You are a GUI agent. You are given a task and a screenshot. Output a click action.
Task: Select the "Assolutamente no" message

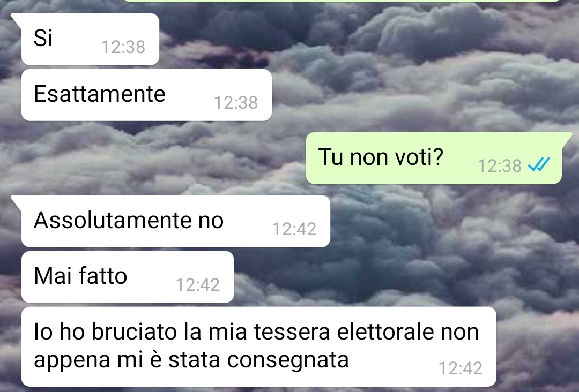click(x=176, y=221)
